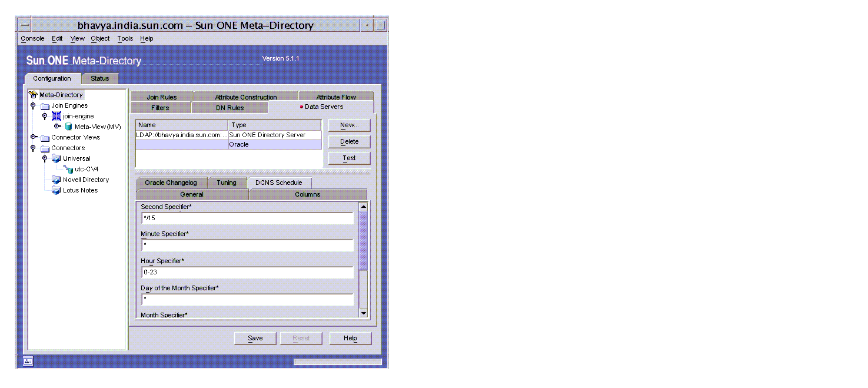This screenshot has width=868, height=388.
Task: Open the Tuning tab
Action: pos(227,183)
